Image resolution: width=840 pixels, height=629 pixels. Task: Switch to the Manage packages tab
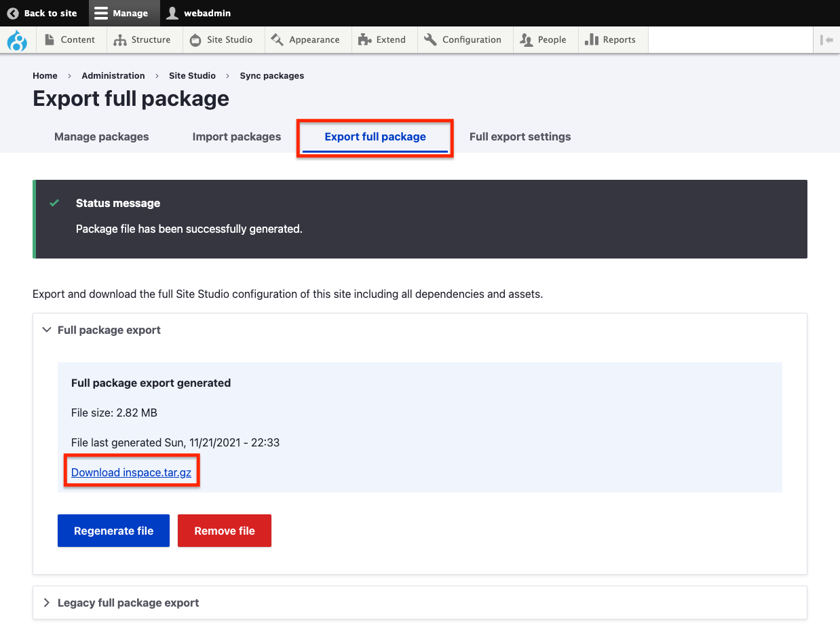pos(102,136)
